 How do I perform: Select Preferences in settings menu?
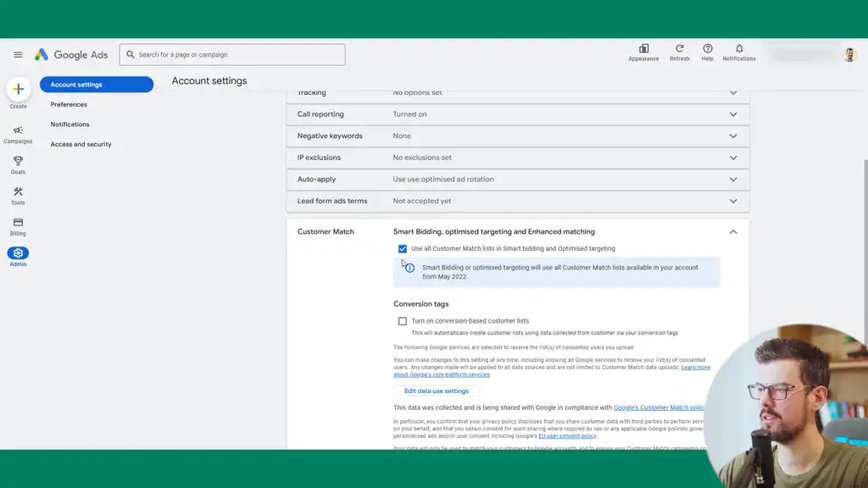(69, 105)
